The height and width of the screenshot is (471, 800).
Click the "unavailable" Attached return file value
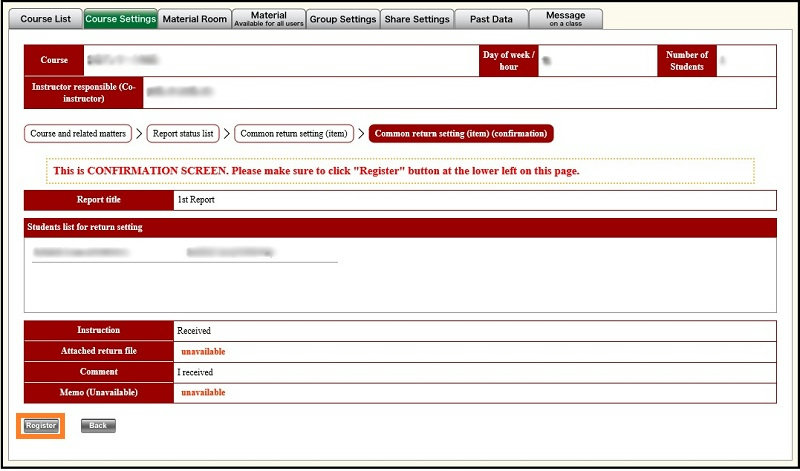(203, 352)
